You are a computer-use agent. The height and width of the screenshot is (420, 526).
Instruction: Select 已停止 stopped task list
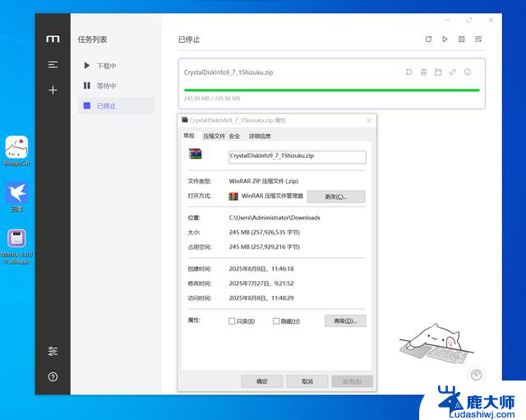(116, 106)
